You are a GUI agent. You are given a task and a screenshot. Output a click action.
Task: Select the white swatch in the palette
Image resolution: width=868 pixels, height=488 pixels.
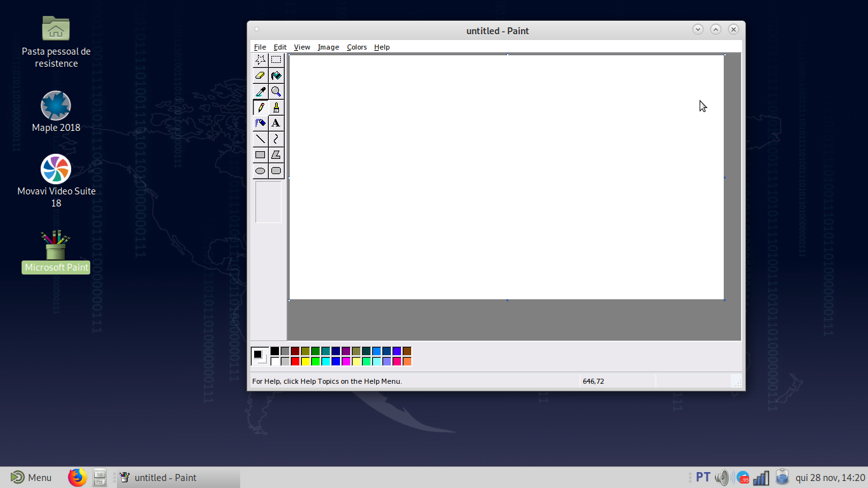coord(275,362)
